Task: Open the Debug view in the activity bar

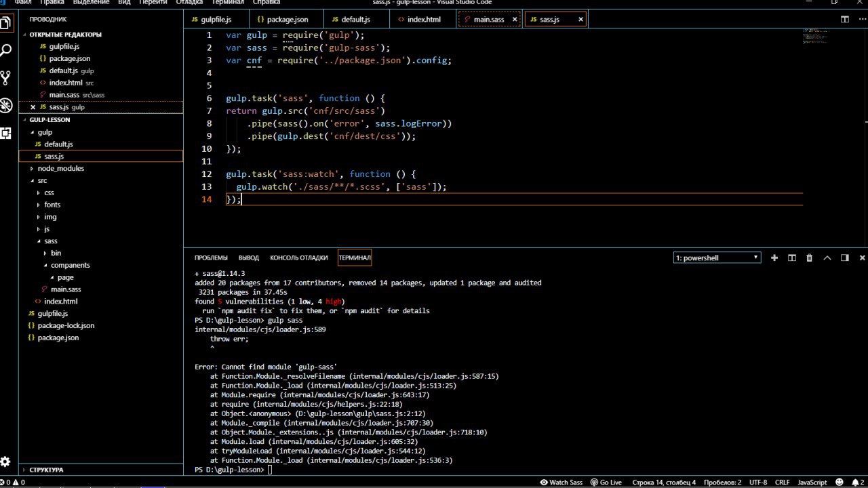Action: pos(5,105)
